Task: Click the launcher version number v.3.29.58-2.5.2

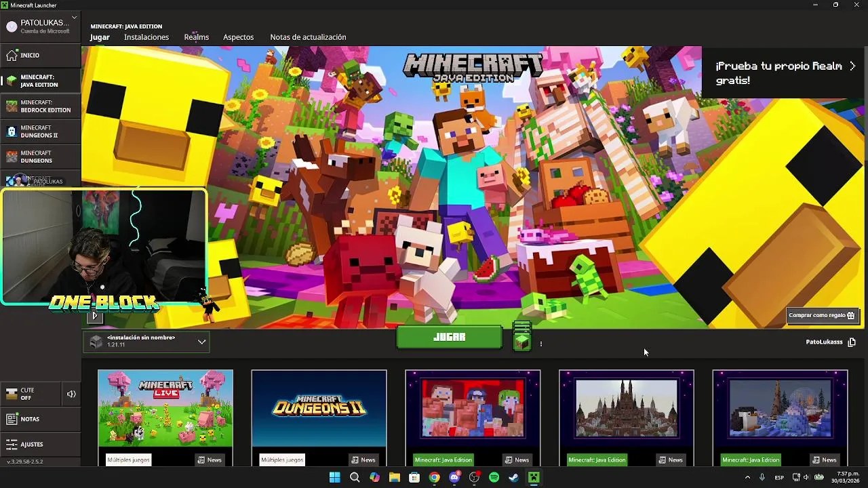Action: coord(25,462)
